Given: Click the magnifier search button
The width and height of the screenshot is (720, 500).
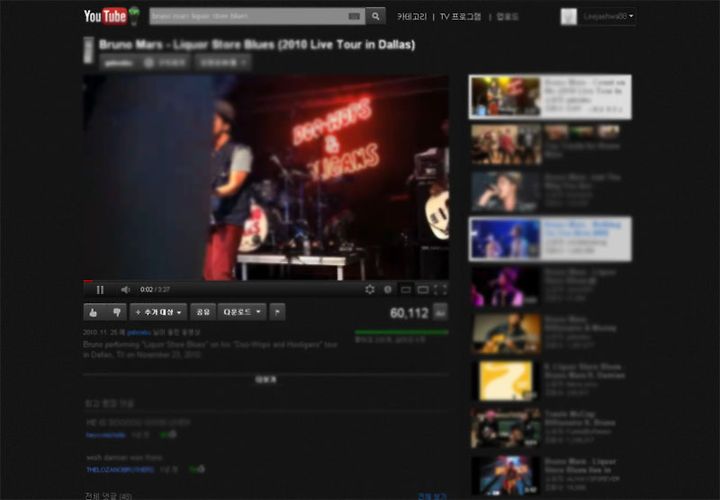Looking at the screenshot, I should pyautogui.click(x=376, y=17).
